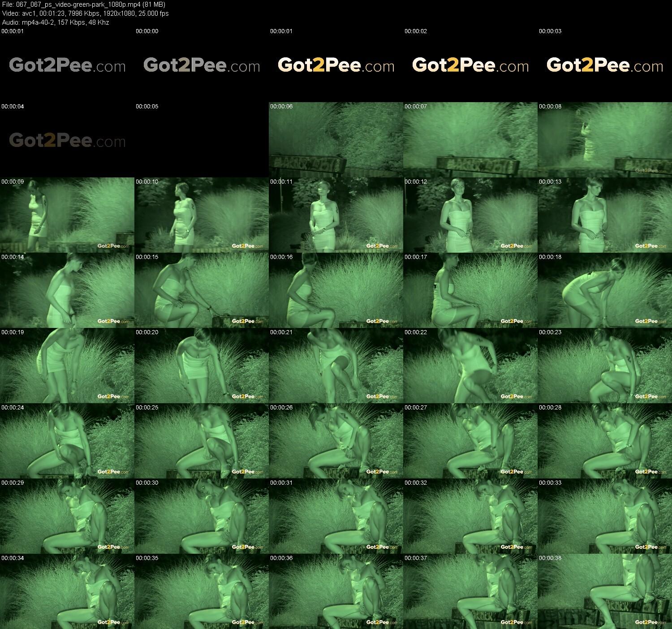Click the file name text in header
Viewport: 672px width, 629px height.
[84, 4]
